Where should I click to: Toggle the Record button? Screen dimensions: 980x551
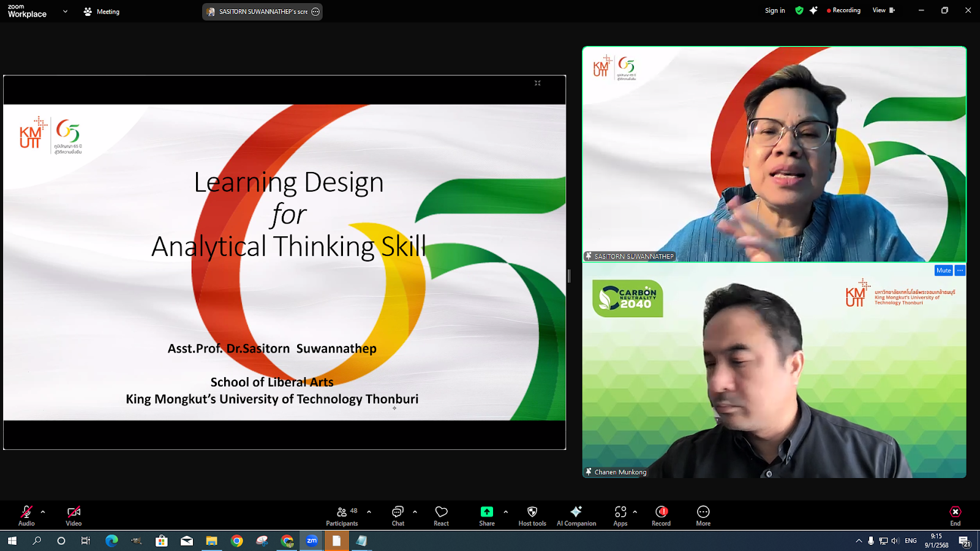[x=661, y=512]
